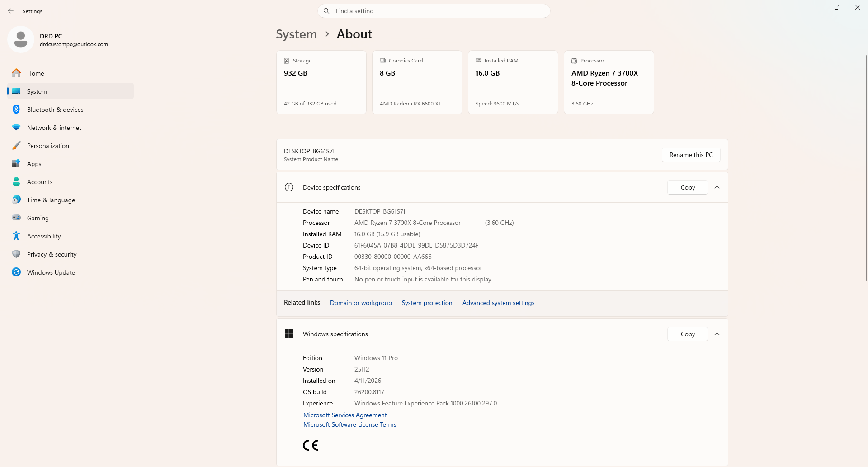This screenshot has height=467, width=868.
Task: Go back with the back arrow
Action: click(11, 11)
